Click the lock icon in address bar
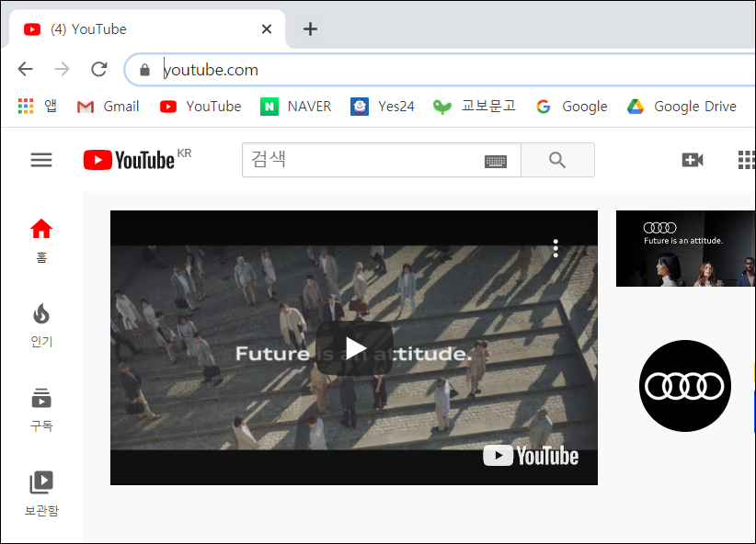This screenshot has width=756, height=544. (144, 70)
